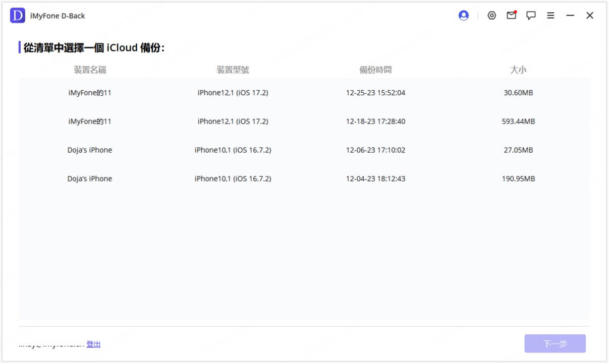Screen dimensions: 609x364
Task: Open the settings gear icon
Action: click(492, 15)
